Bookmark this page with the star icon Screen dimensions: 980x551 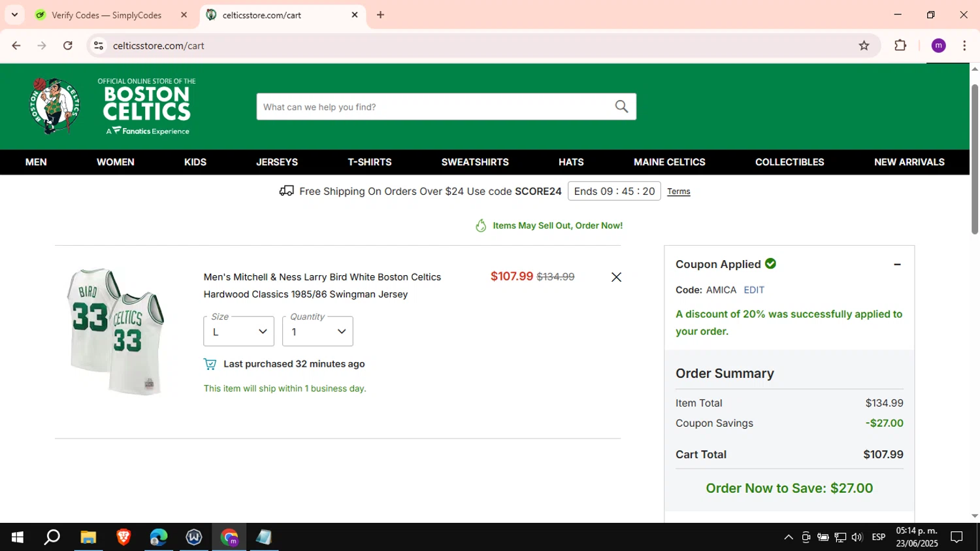[864, 46]
